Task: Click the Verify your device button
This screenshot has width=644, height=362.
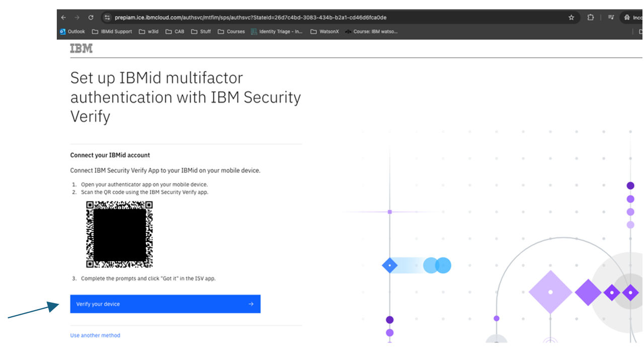Action: [165, 304]
